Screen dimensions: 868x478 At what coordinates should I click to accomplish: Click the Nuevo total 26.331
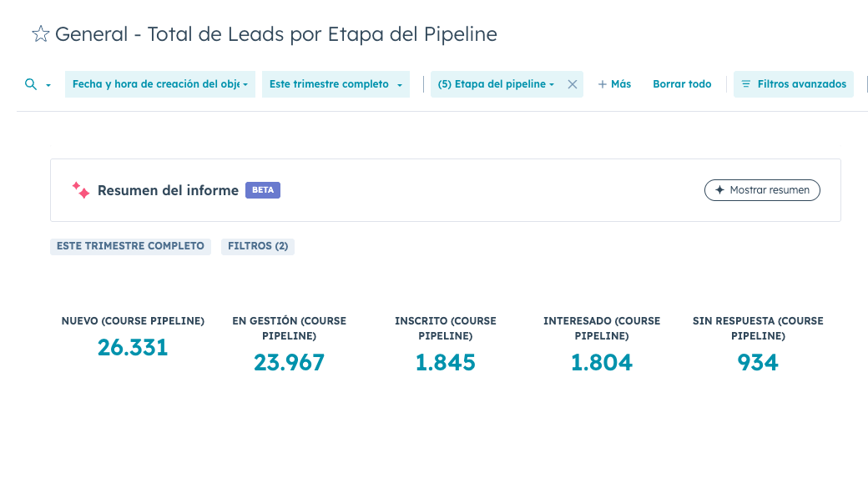[133, 347]
